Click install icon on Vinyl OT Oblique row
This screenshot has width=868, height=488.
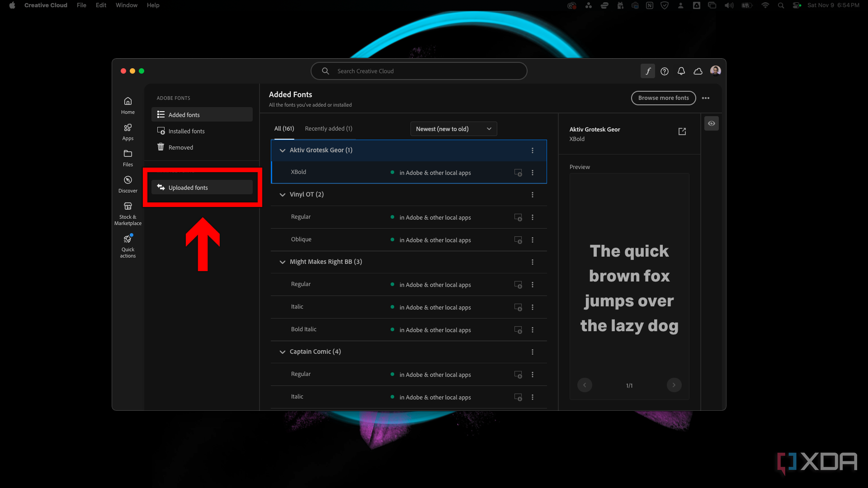click(x=518, y=240)
